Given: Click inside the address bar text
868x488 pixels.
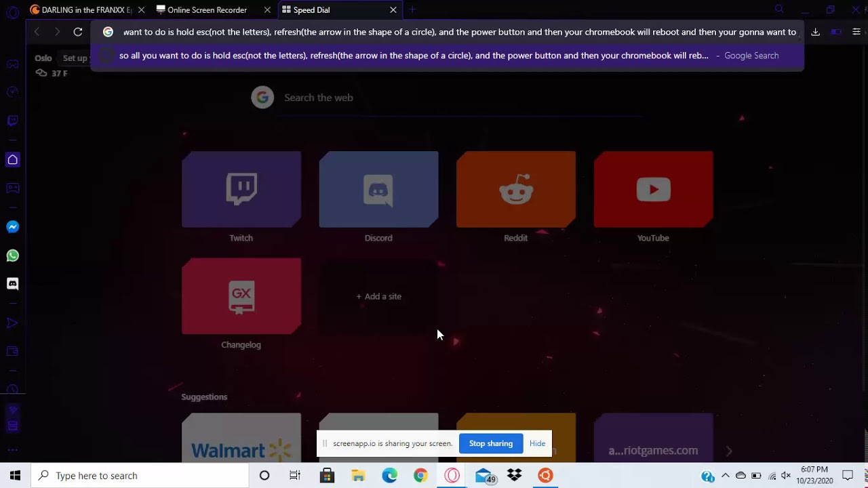Looking at the screenshot, I should pos(459,32).
